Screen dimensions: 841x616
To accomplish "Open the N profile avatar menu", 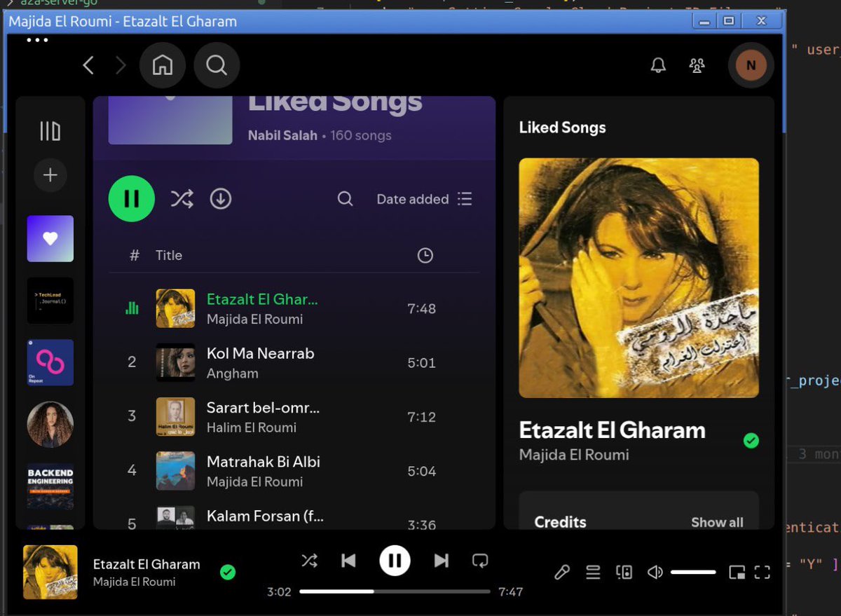I will click(x=751, y=66).
